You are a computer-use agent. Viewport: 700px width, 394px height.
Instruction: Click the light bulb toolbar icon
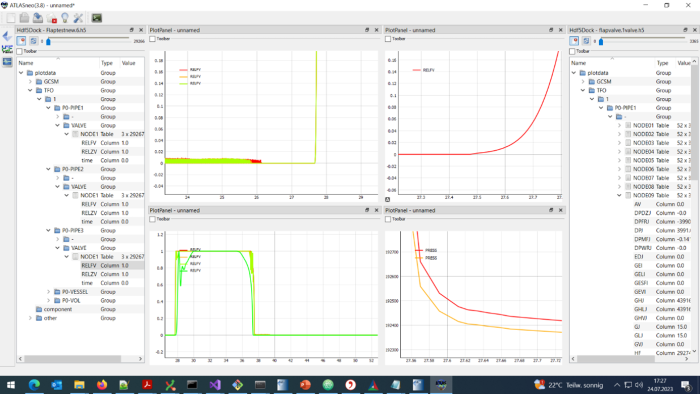tap(65, 18)
